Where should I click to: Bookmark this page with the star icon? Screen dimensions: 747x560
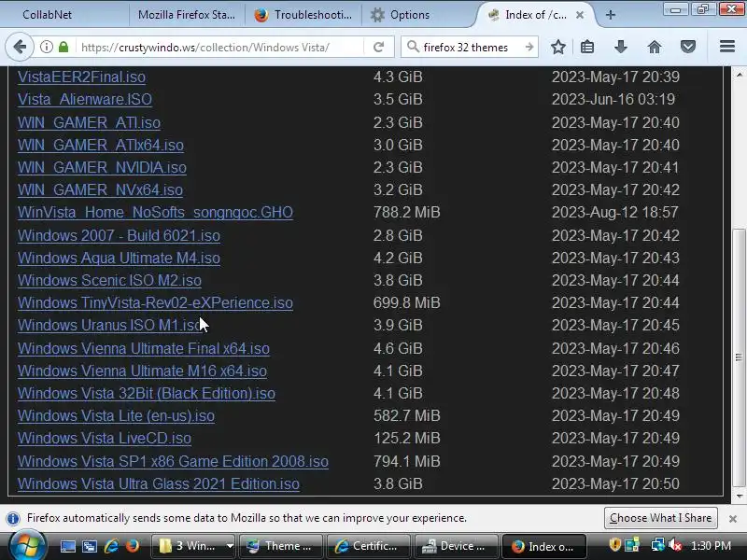[557, 48]
